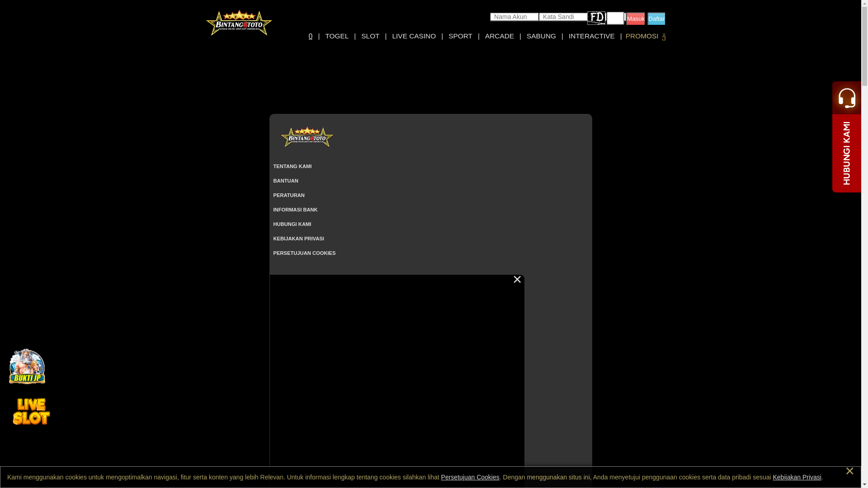Viewport: 868px width, 488px height.
Task: Open the Live Casino menu
Action: point(414,36)
